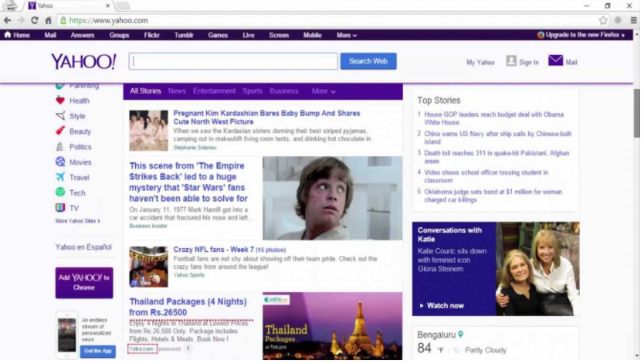Open Tumblr in the top navigation
This screenshot has width=644, height=364.
pyautogui.click(x=184, y=36)
